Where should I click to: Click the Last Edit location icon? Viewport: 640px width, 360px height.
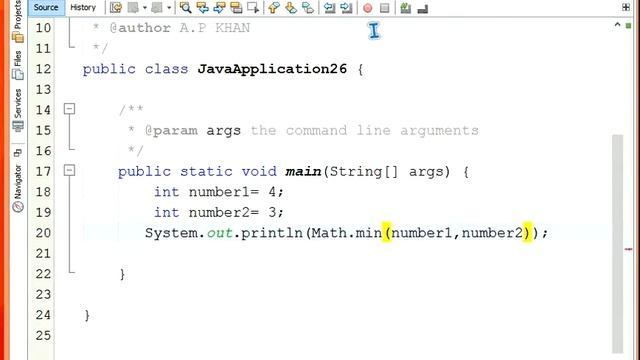tap(116, 7)
